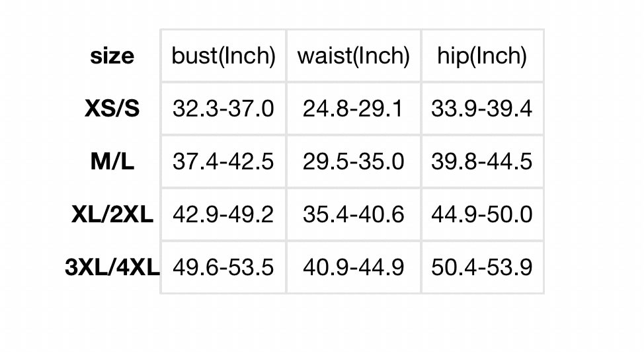The height and width of the screenshot is (352, 644).
Task: Select the XL/2XL size row label
Action: point(112,214)
